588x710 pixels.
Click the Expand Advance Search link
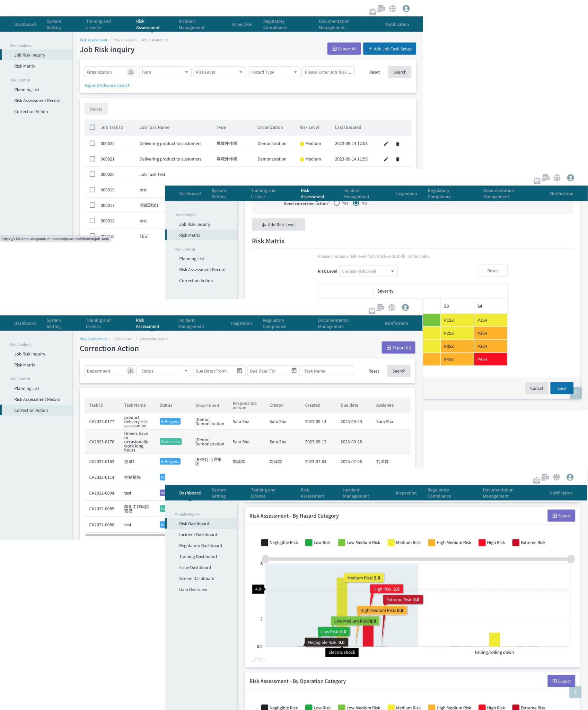(107, 85)
